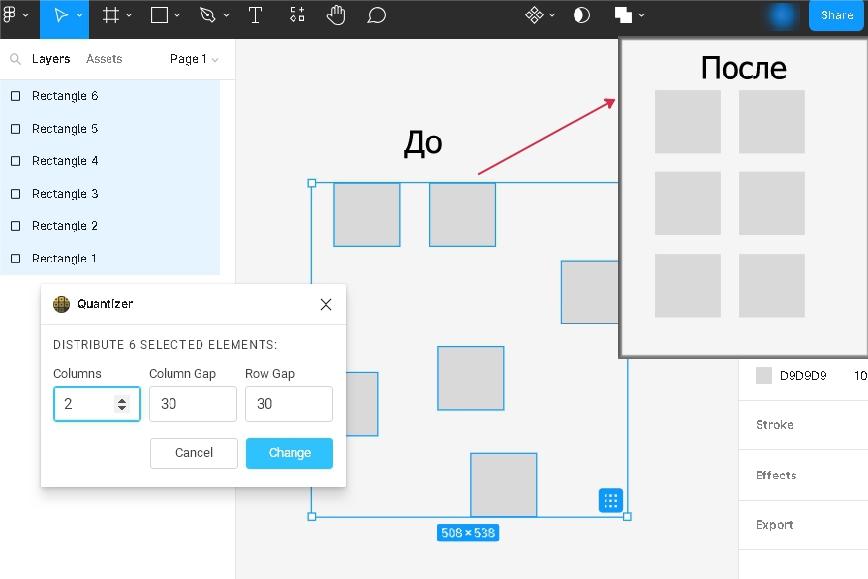This screenshot has height=579, width=868.
Task: Click the Columns stepper arrows
Action: [x=122, y=404]
